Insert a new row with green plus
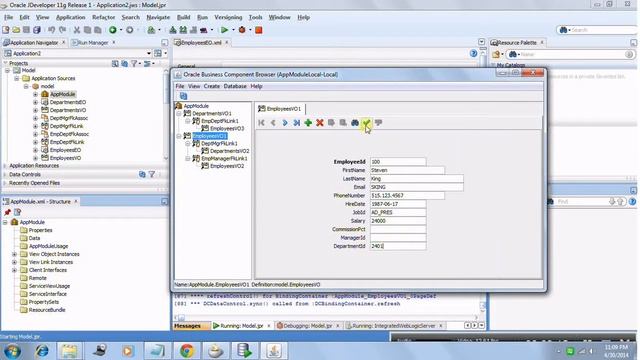Viewport: 640px width, 360px height. point(308,122)
